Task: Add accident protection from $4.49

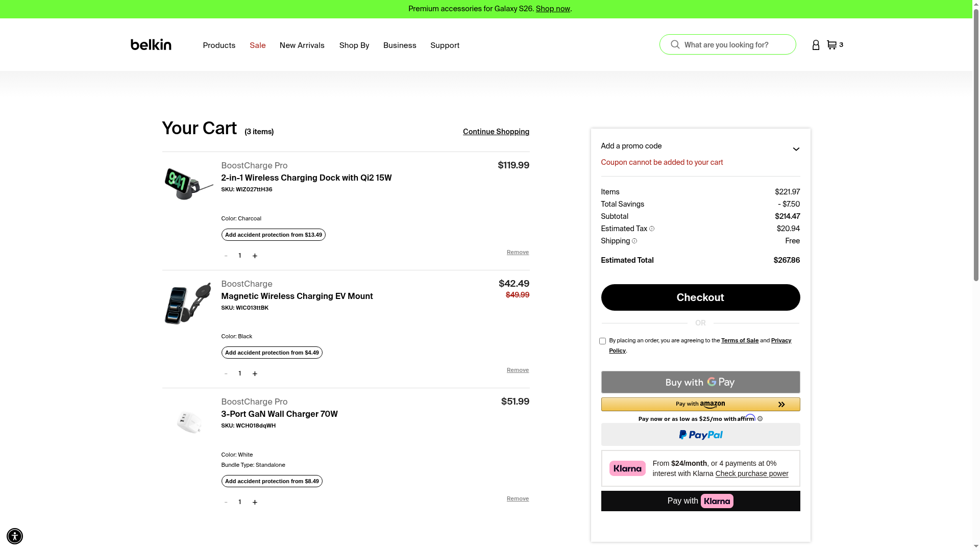Action: (x=272, y=353)
